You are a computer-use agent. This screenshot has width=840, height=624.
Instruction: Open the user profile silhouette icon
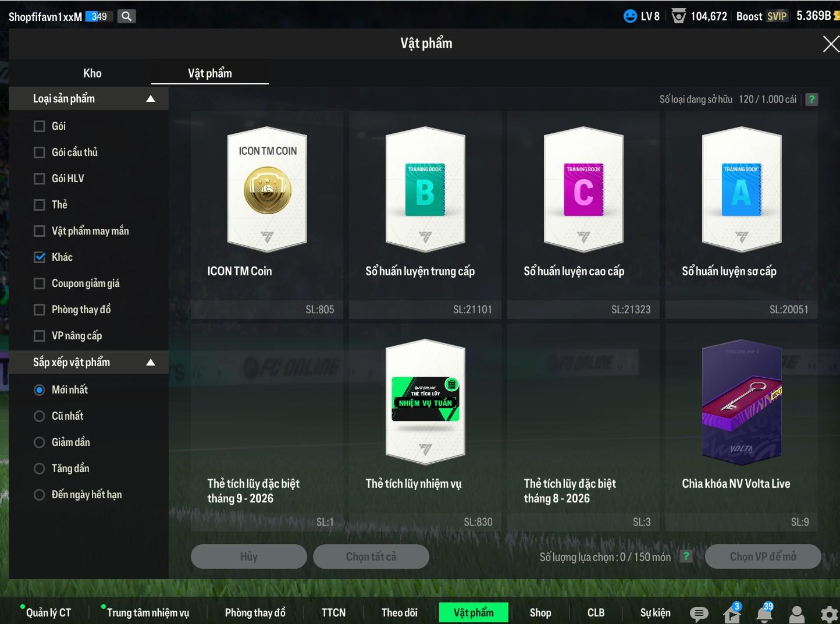coord(797,614)
